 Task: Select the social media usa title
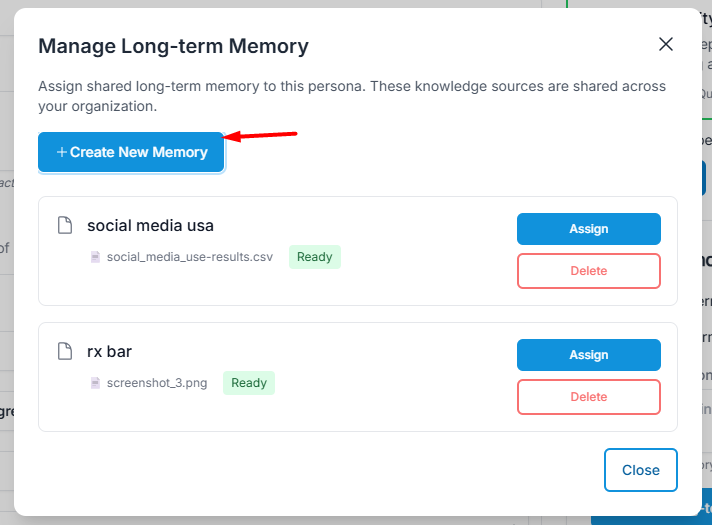click(x=150, y=225)
